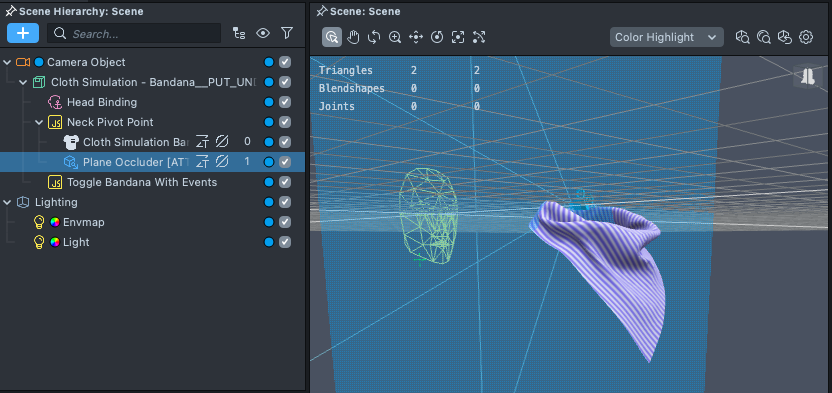
Task: Select Toggle Bandana With Events item
Action: [x=142, y=182]
